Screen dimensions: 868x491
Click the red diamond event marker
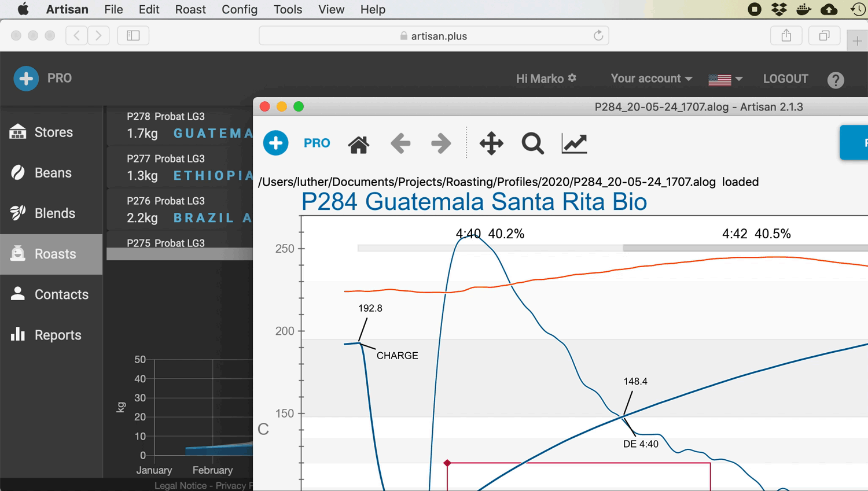[x=447, y=463]
